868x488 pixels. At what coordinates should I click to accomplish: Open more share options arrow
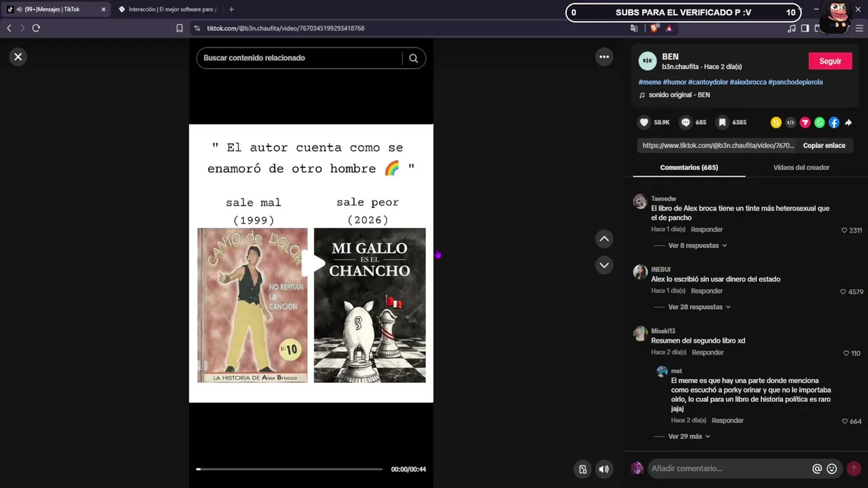click(848, 123)
